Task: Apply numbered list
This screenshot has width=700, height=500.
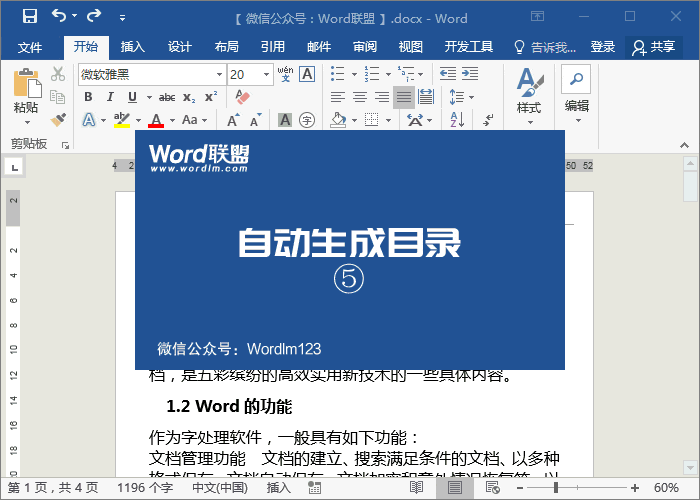Action: [x=371, y=74]
